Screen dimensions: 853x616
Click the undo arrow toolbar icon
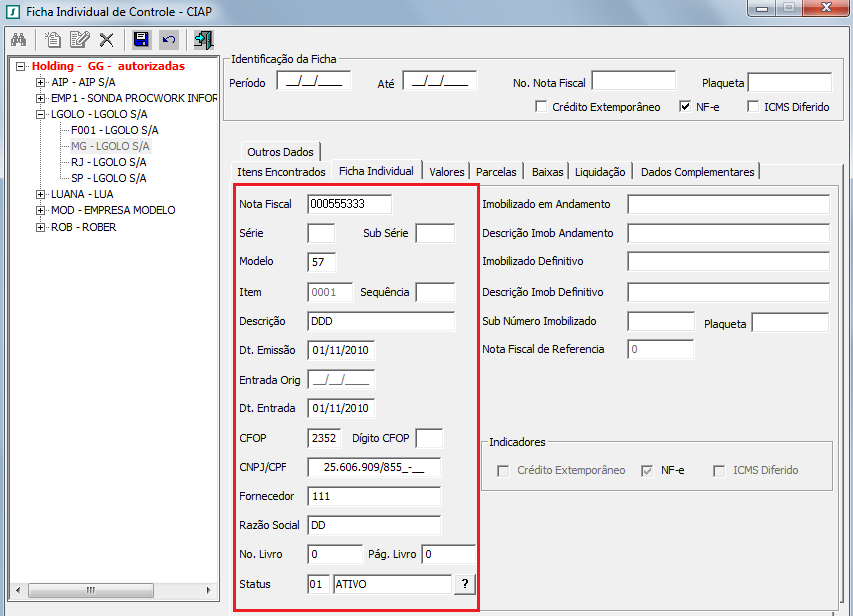168,40
